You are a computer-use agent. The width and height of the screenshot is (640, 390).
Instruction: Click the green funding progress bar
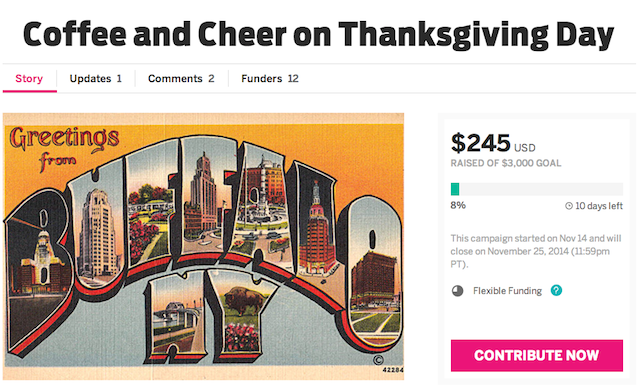pos(537,189)
